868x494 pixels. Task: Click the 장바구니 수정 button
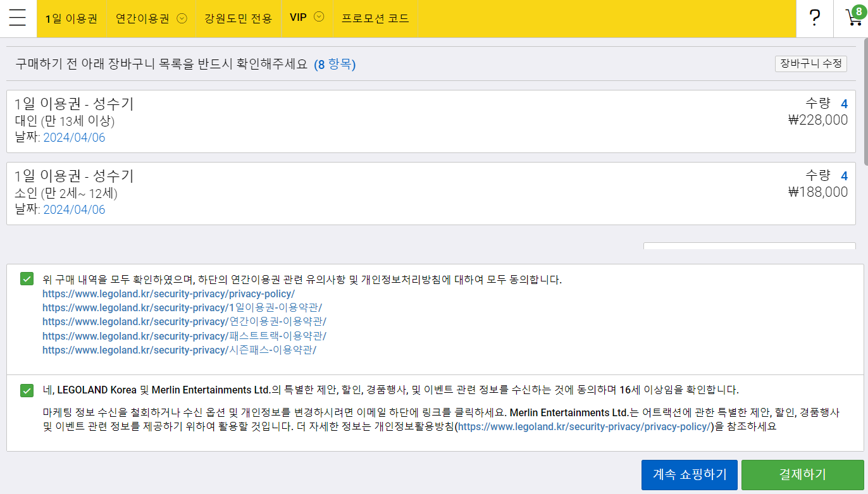pos(810,63)
